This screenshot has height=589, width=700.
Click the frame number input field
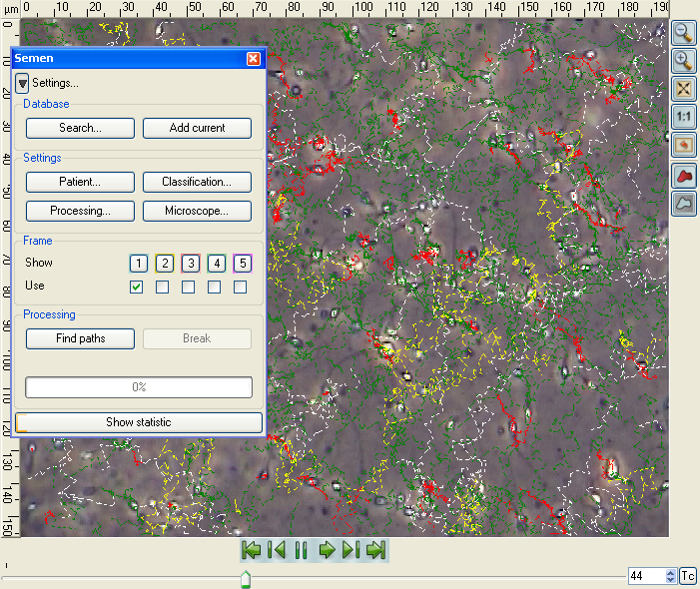click(x=645, y=576)
